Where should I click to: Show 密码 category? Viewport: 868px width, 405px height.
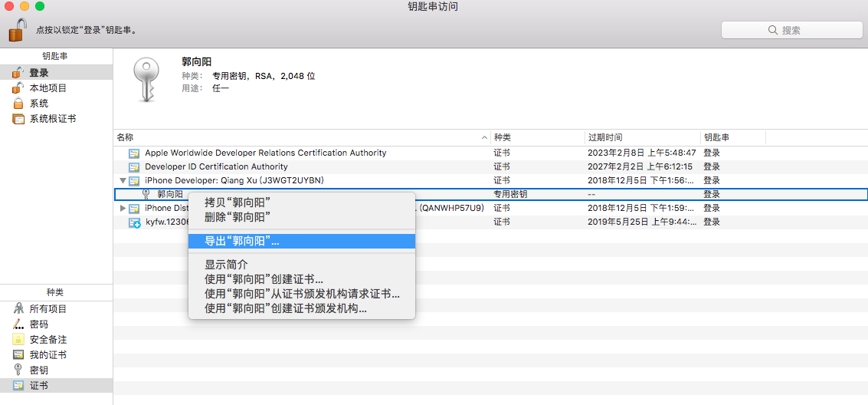57,324
